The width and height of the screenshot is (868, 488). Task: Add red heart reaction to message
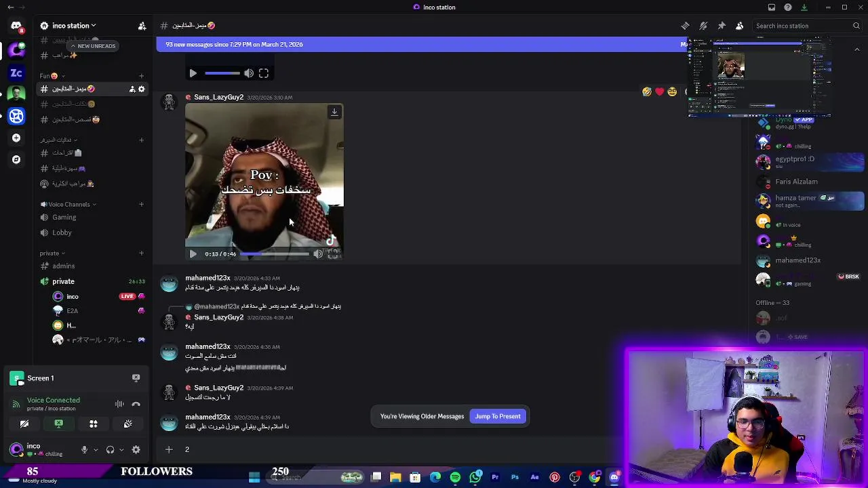659,91
